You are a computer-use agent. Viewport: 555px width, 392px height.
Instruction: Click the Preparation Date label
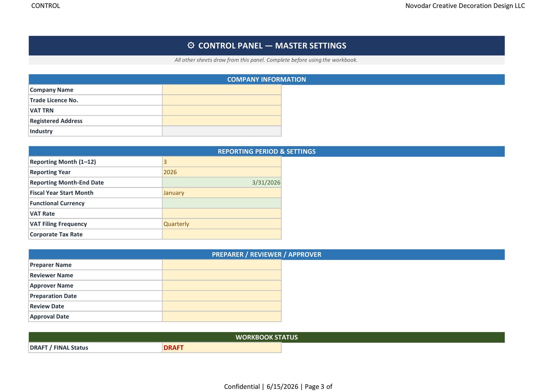[x=53, y=296]
